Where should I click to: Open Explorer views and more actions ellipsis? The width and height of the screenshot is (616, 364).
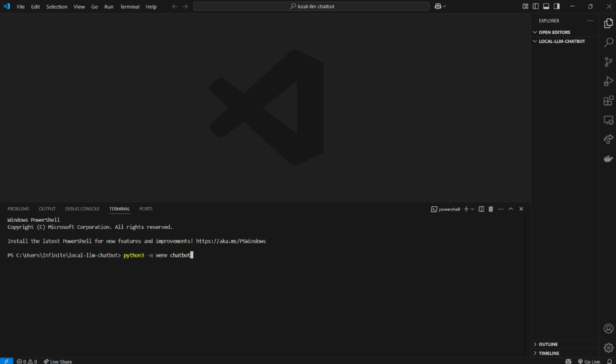click(590, 21)
